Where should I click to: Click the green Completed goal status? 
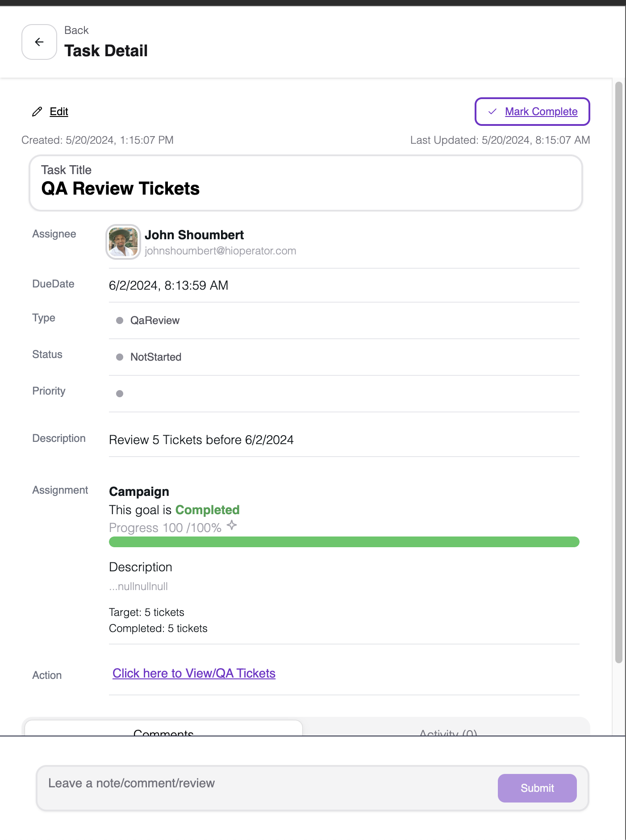(x=207, y=510)
